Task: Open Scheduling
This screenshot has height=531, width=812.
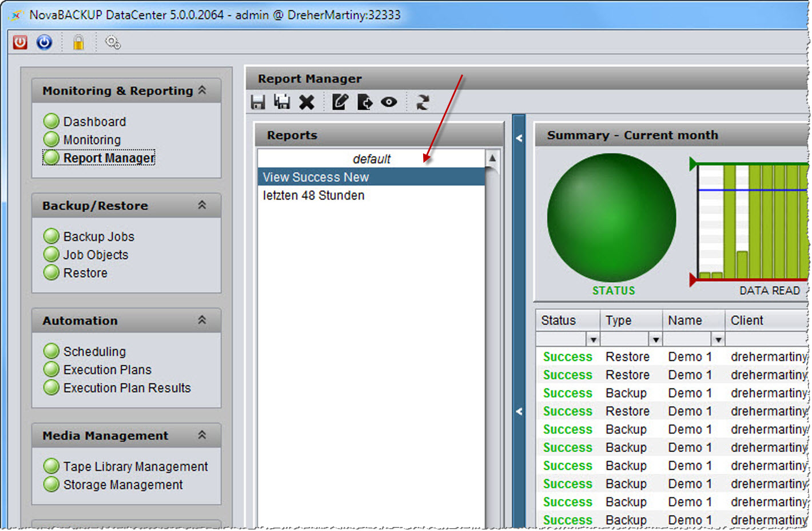Action: click(94, 352)
